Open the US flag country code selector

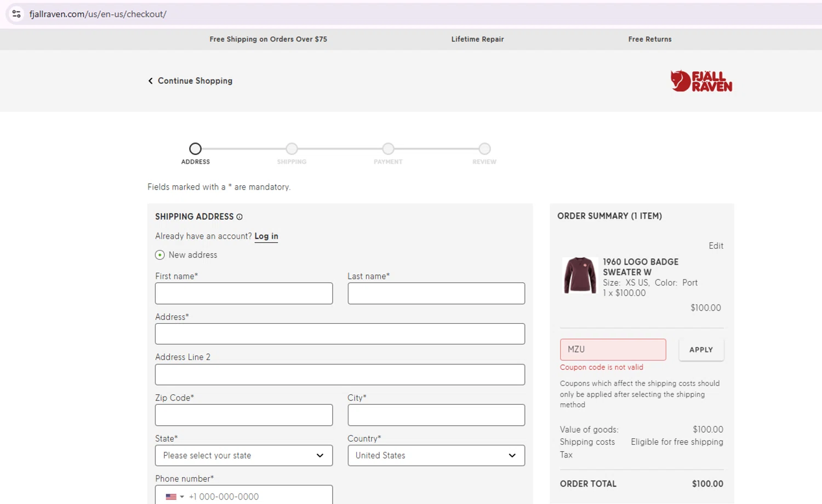[x=175, y=497]
